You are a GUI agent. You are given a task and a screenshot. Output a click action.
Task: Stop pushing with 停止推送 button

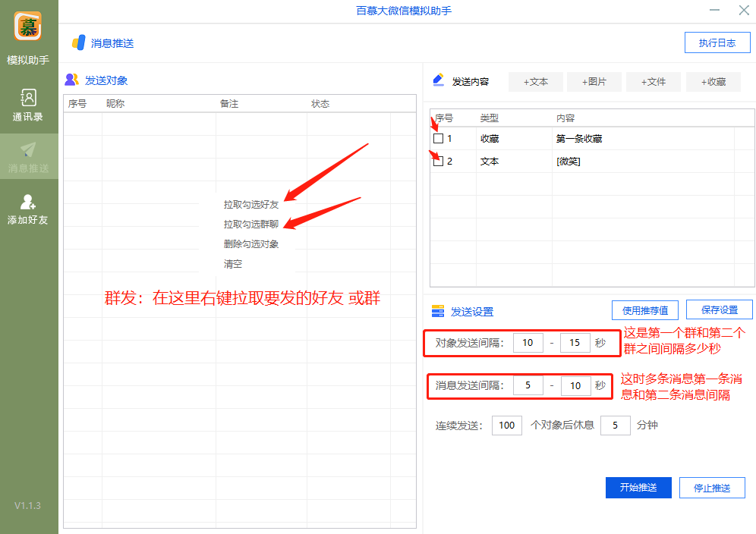tap(712, 488)
